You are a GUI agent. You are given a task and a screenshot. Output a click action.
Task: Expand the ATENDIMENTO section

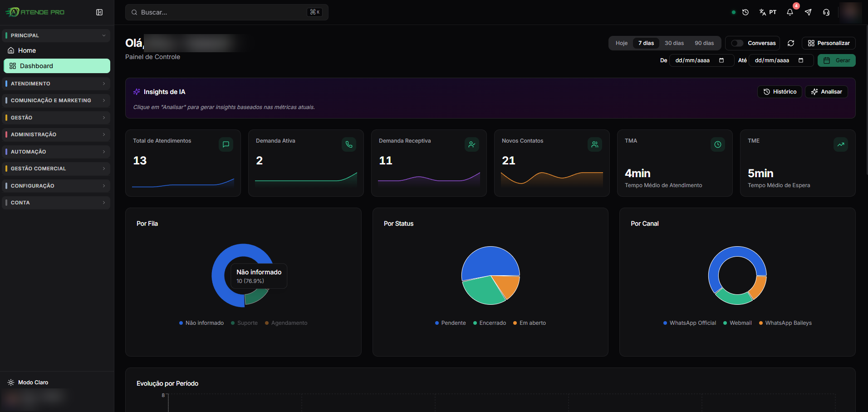tap(57, 84)
